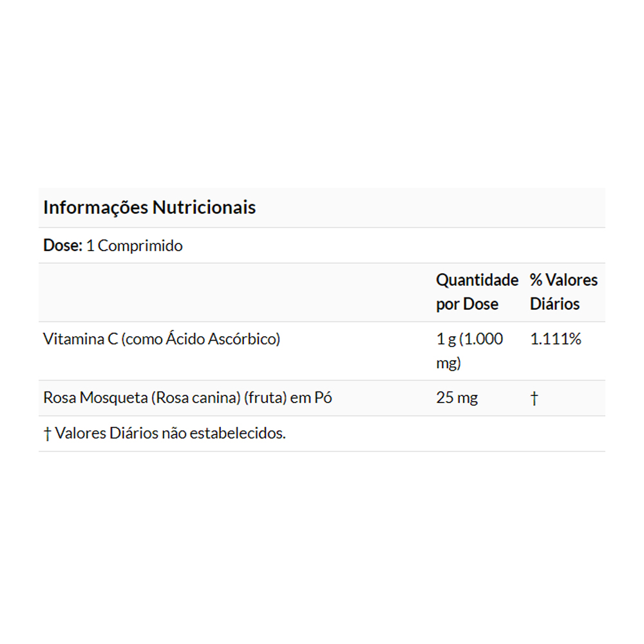Image resolution: width=644 pixels, height=644 pixels.
Task: Click the mg) text under 1 g
Action: 448,363
